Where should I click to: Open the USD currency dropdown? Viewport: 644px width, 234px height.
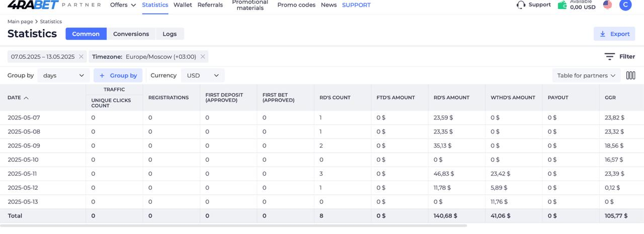pos(203,75)
